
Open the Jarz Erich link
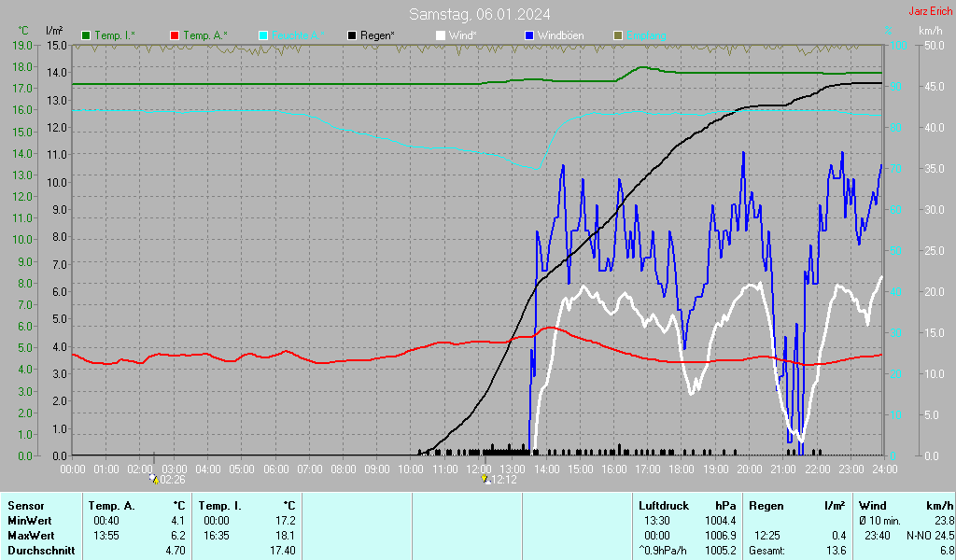pyautogui.click(x=930, y=12)
